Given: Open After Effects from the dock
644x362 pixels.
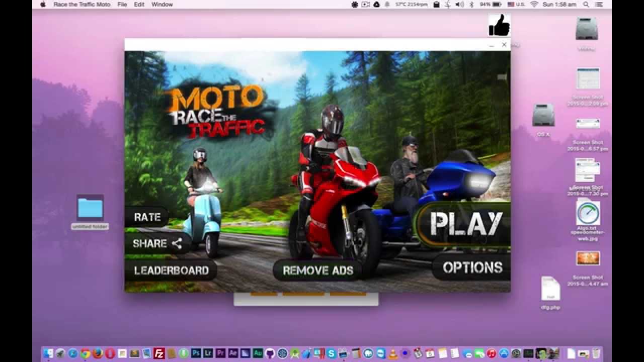Looking at the screenshot, I should coord(233,353).
